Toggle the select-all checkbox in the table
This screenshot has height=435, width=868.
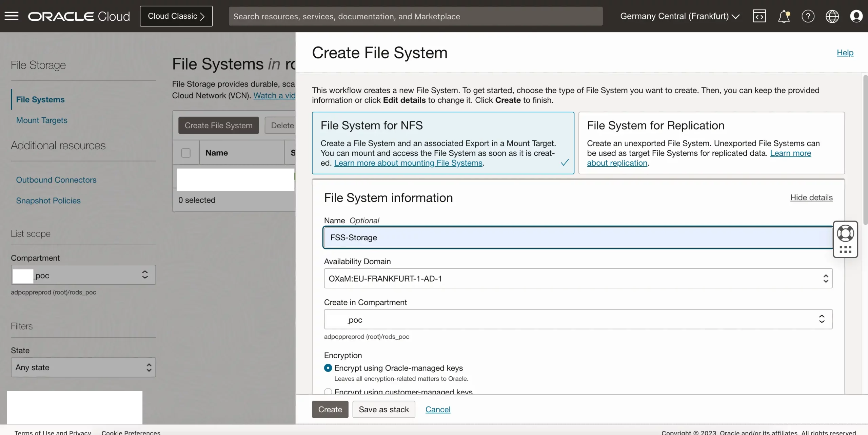point(185,153)
